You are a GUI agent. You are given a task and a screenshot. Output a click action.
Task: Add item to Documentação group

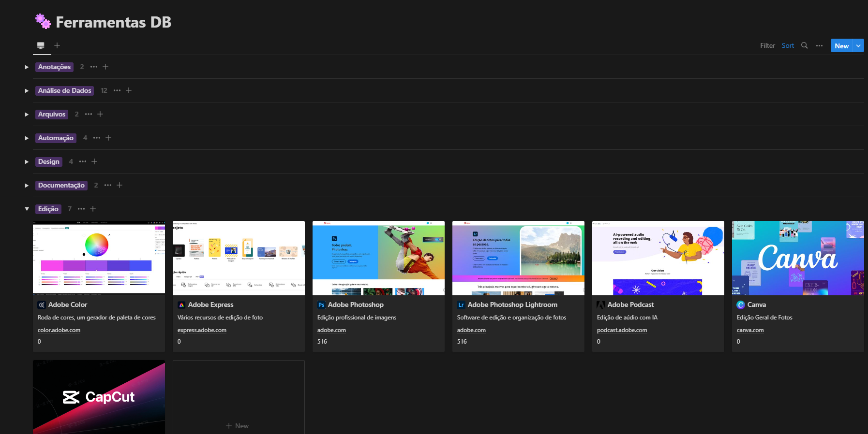(x=120, y=185)
